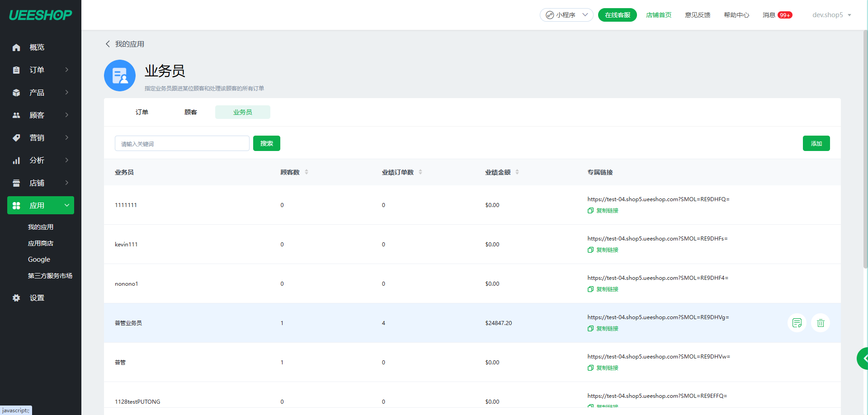Toggle sorting on 业绩金额 column
This screenshot has width=868, height=415.
pyautogui.click(x=517, y=172)
